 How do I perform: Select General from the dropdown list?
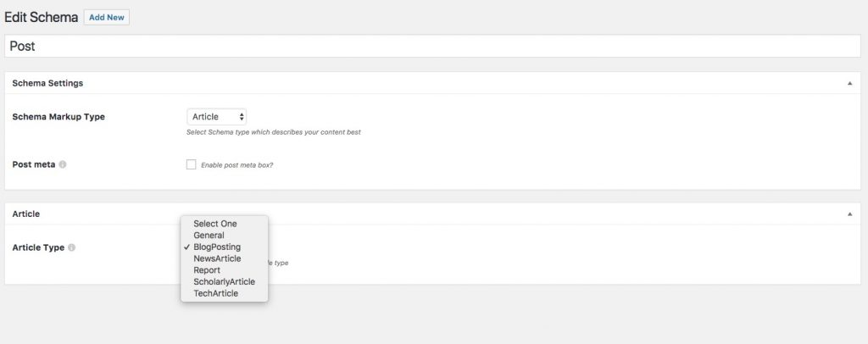coord(209,236)
